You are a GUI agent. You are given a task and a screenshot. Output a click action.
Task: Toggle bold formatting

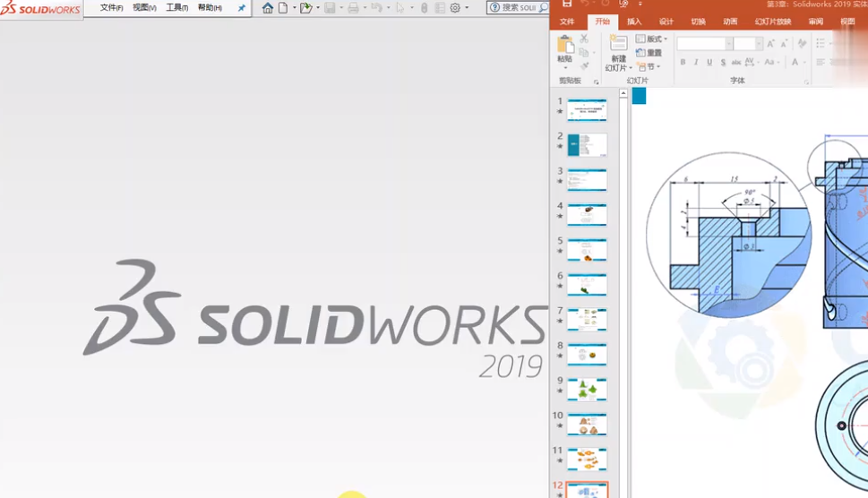(x=683, y=62)
